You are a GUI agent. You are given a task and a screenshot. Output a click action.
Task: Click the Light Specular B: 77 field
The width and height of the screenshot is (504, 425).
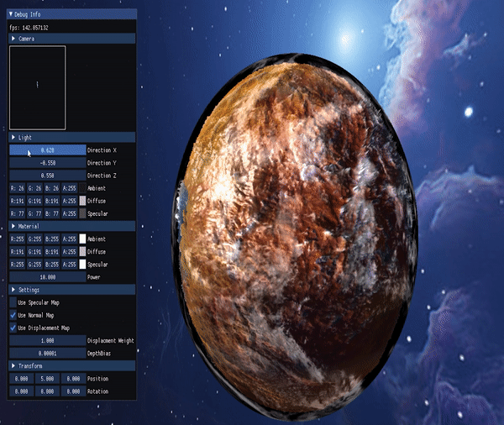(52, 213)
